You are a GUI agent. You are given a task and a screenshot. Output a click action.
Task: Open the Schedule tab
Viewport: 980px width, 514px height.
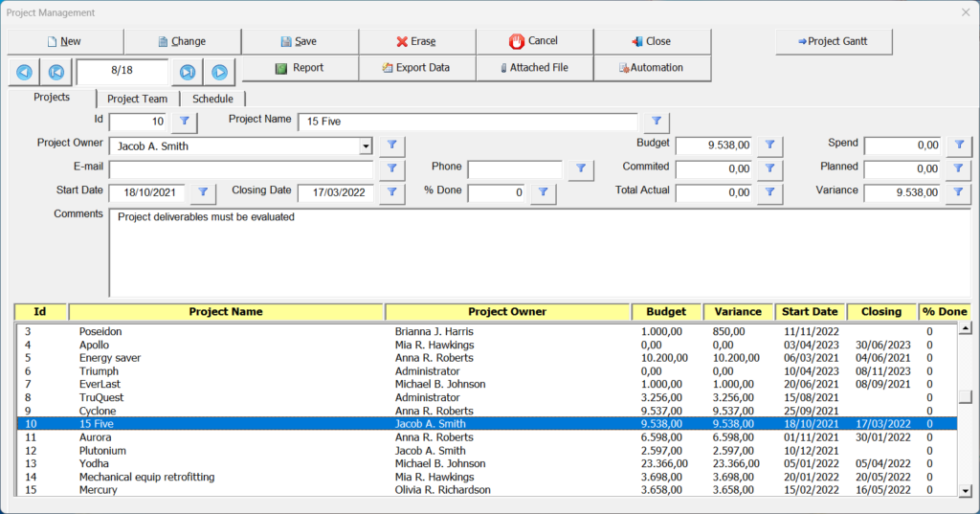[212, 99]
